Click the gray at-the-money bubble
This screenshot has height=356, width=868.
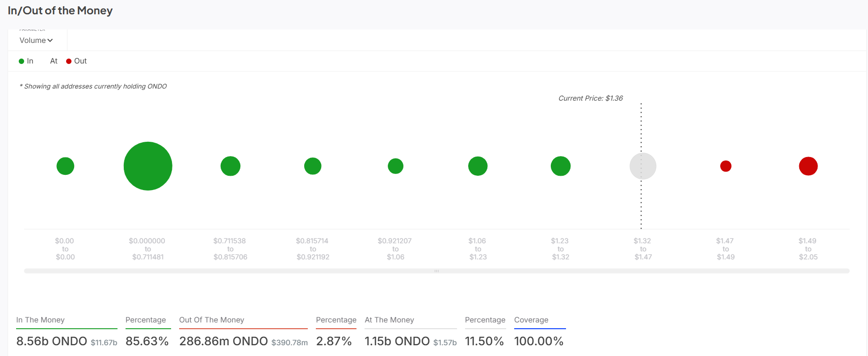(x=643, y=166)
